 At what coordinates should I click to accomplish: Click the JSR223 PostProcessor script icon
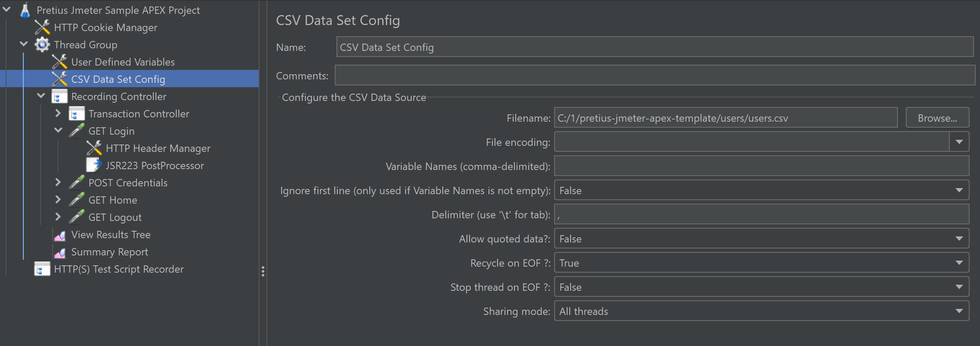94,165
